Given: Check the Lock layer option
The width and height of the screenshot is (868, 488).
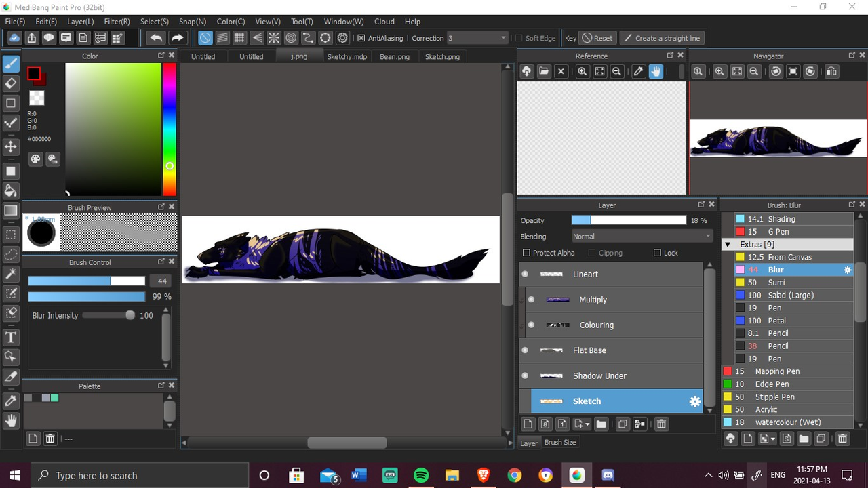Looking at the screenshot, I should point(657,253).
